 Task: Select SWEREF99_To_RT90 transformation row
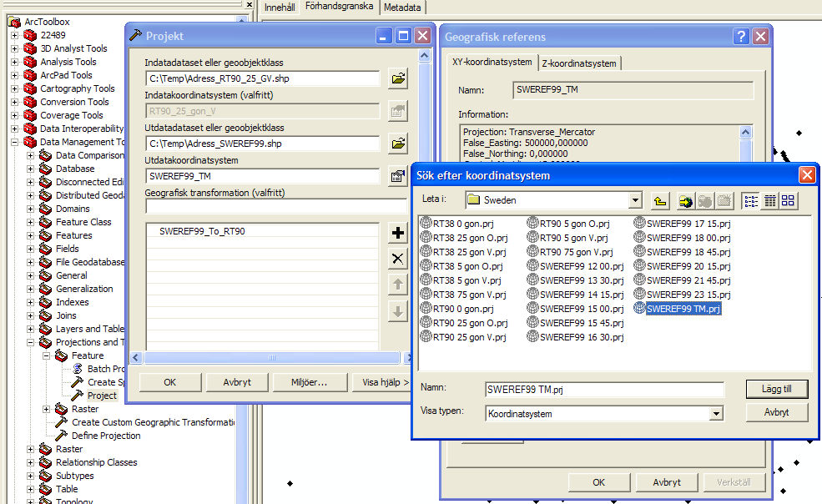coord(262,231)
